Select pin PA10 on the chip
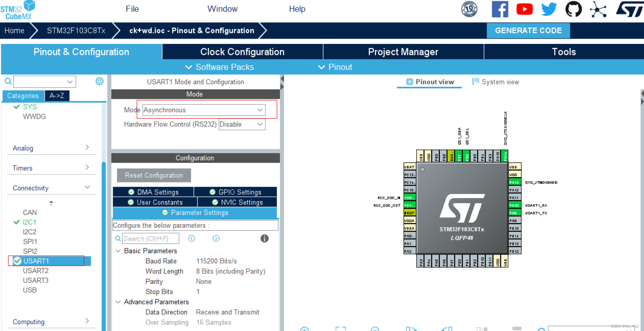The image size is (644, 331). (515, 205)
